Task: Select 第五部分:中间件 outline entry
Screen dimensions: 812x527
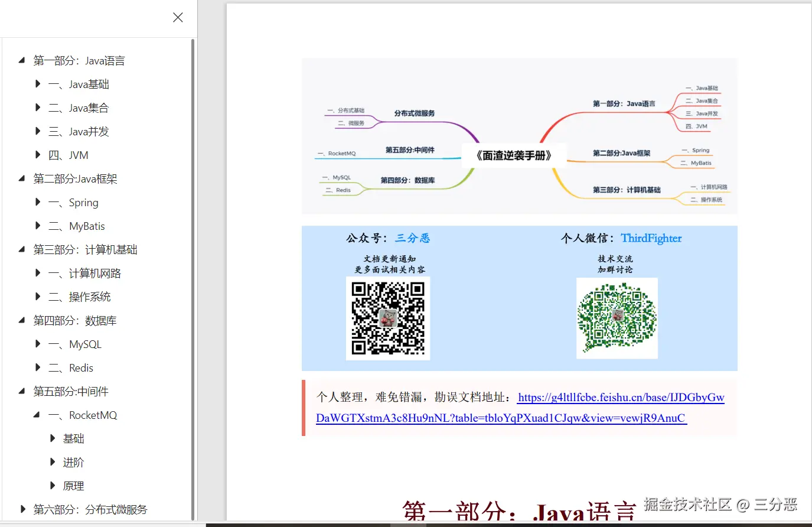Action: [x=71, y=392]
